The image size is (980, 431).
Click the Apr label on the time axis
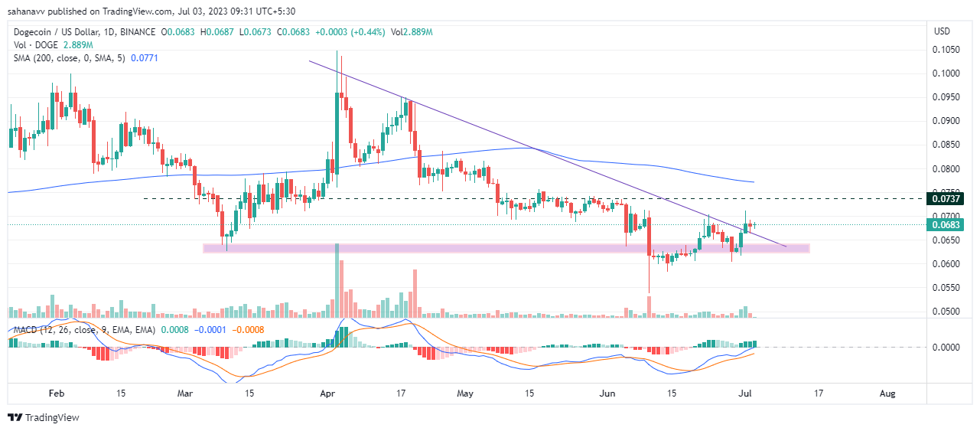point(328,393)
